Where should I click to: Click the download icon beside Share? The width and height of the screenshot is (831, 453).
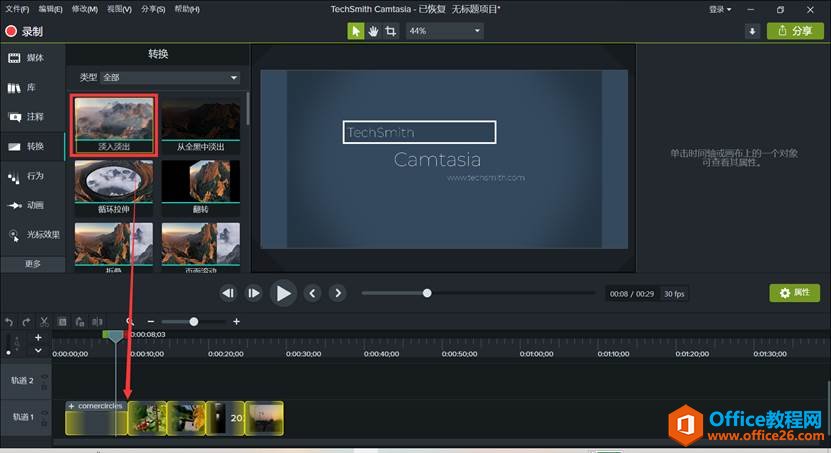tap(752, 31)
